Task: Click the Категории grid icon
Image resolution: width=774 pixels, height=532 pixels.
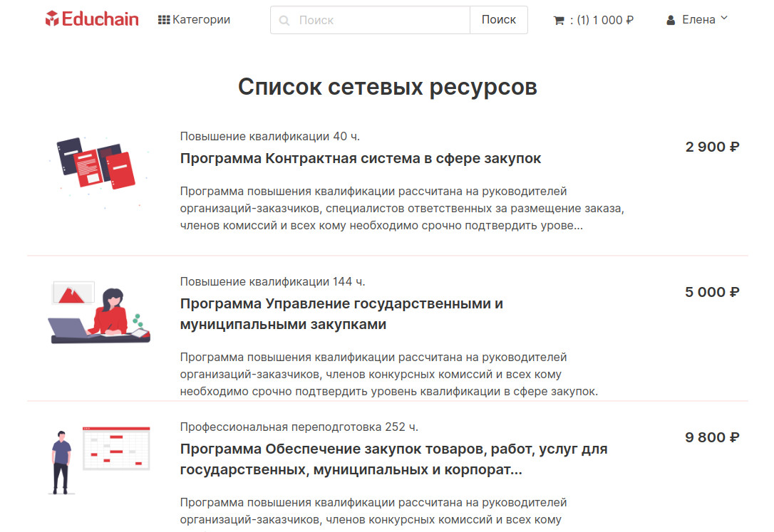Action: [x=163, y=20]
